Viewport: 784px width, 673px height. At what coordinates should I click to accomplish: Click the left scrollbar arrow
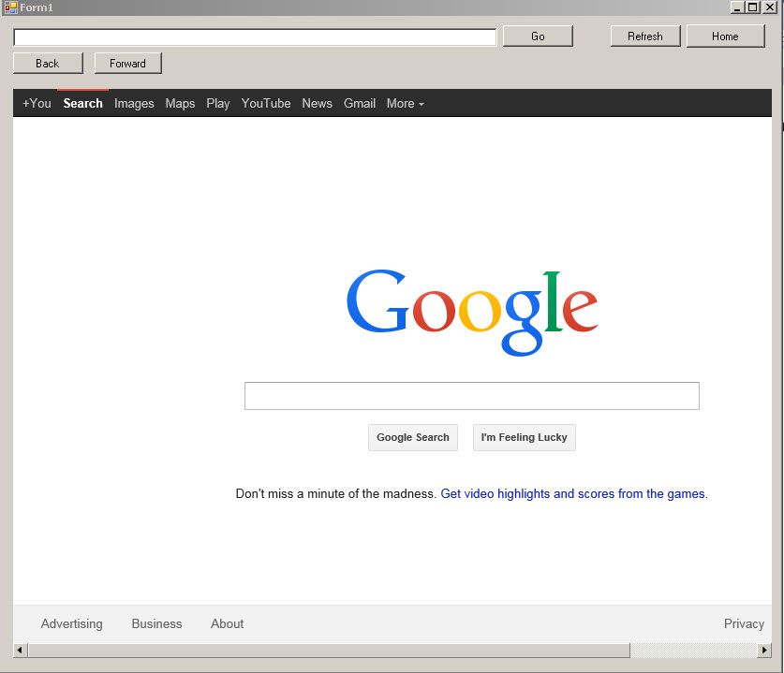[x=20, y=650]
